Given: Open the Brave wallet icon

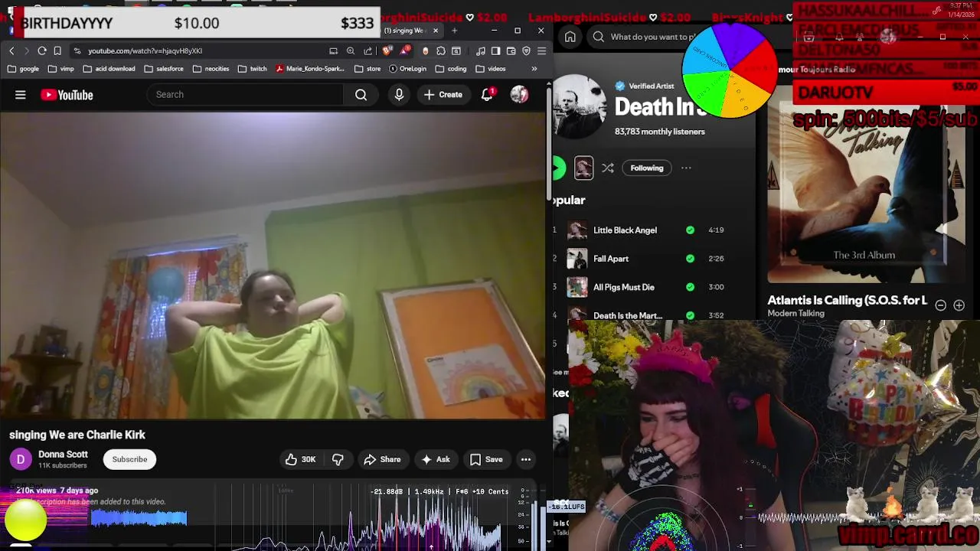Looking at the screenshot, I should [511, 51].
